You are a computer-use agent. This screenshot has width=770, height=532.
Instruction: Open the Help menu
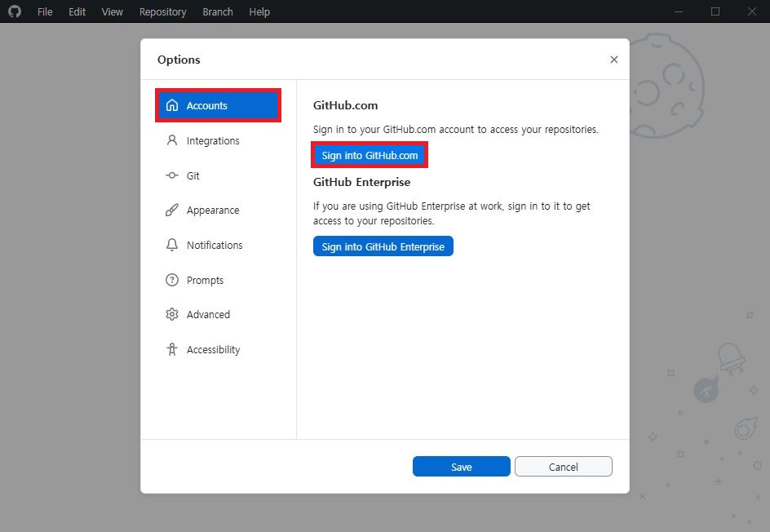point(259,11)
